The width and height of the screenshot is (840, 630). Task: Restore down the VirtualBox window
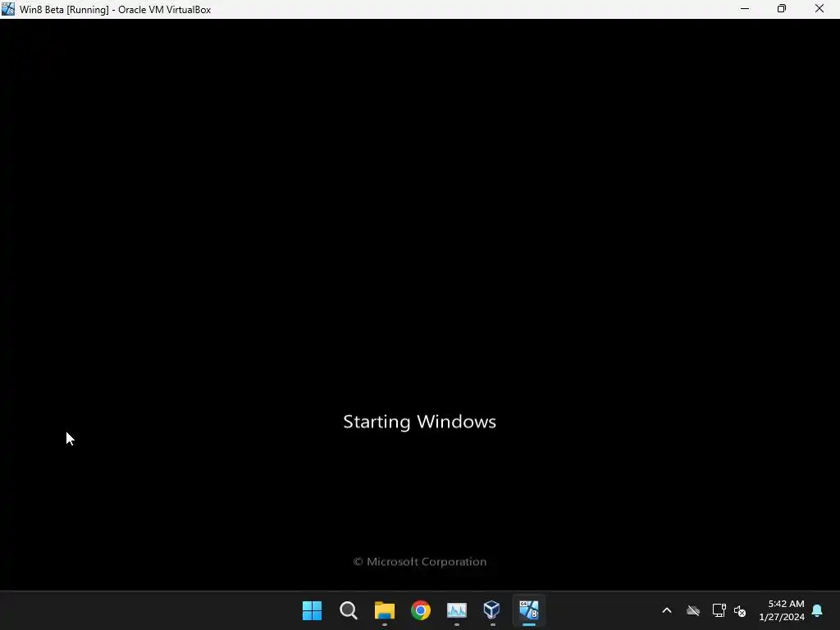point(782,8)
